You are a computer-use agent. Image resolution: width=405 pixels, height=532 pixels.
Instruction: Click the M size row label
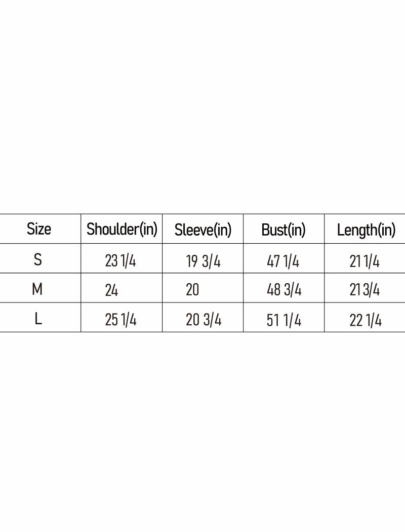(x=37, y=289)
